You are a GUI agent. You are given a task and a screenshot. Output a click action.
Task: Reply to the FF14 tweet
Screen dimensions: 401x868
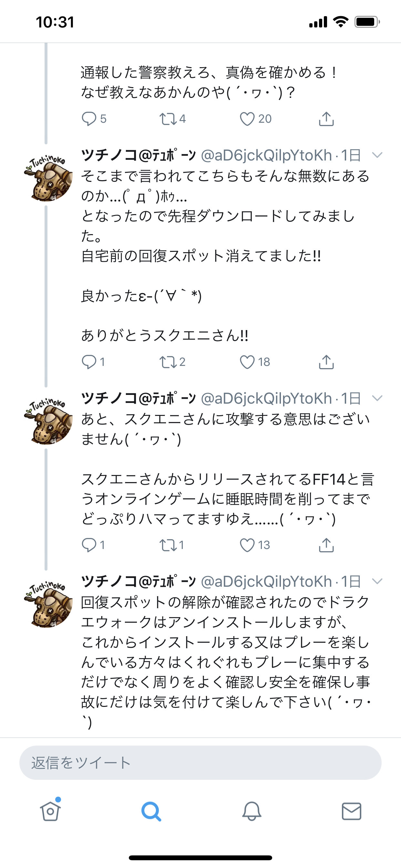click(x=89, y=545)
